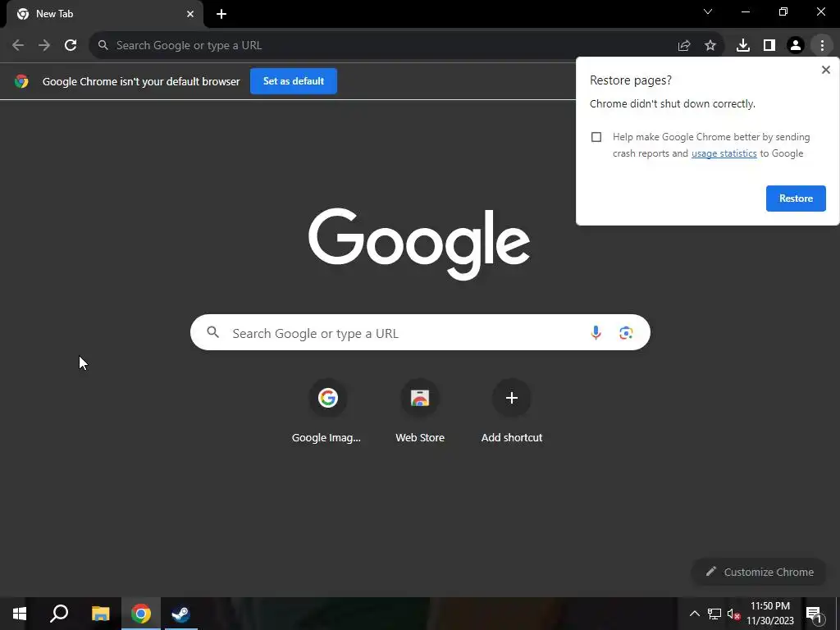Viewport: 840px width, 630px height.
Task: Open the profile avatar icon
Action: click(x=796, y=46)
